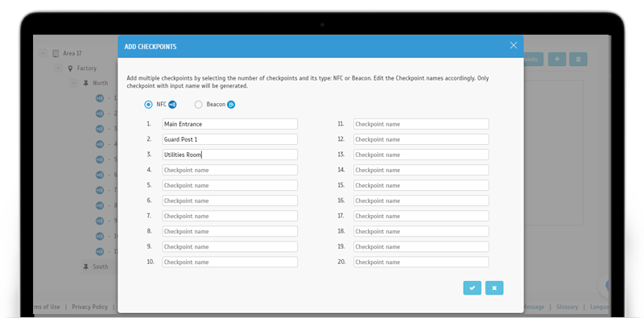Click checkpoint name field number 8
Viewport: 644px width, 318px height.
(230, 231)
